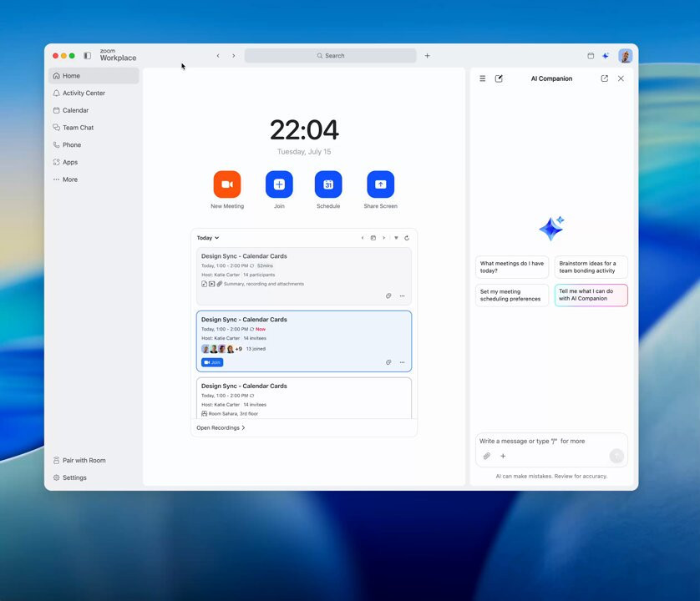
Task: Open Team Chat in the sidebar
Action: tap(94, 128)
